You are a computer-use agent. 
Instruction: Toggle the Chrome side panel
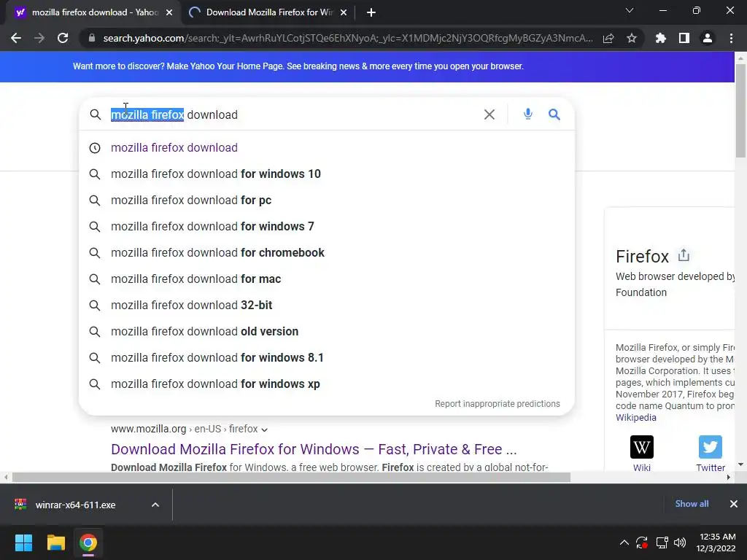pos(684,38)
